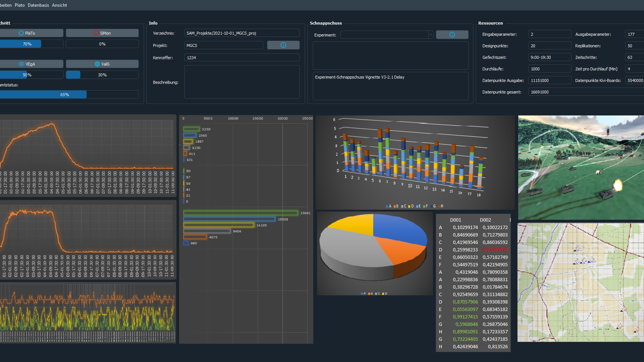The image size is (644, 362).
Task: Click the Datenpunkte gesamt field
Action: [586, 92]
